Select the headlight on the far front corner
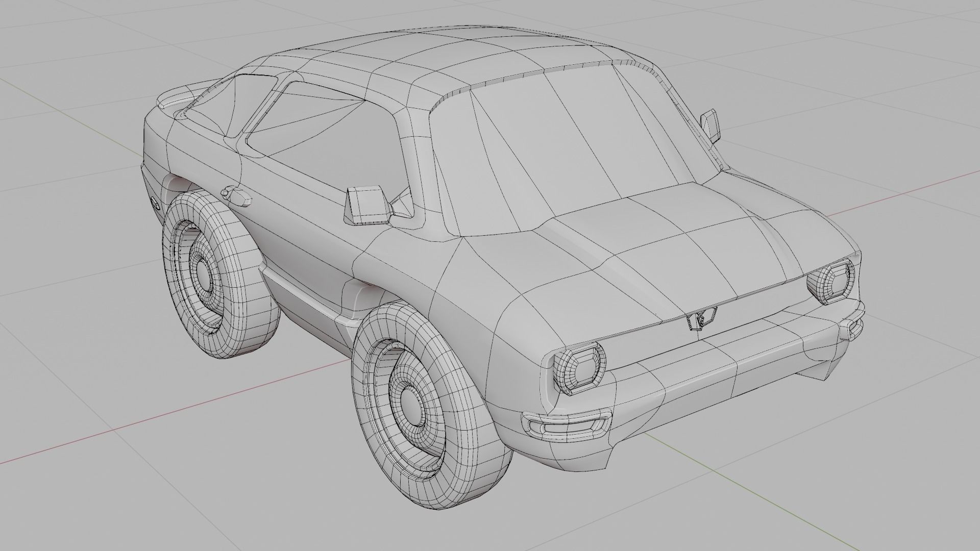980x551 pixels. tap(831, 282)
